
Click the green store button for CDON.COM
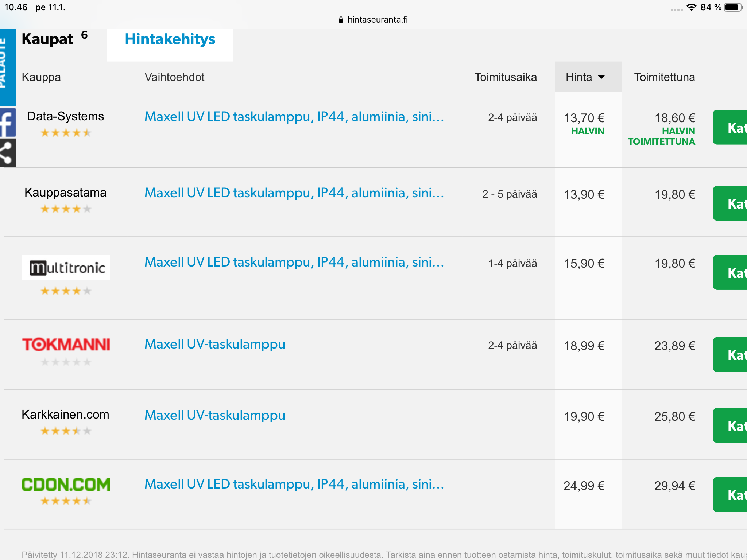pos(730,495)
